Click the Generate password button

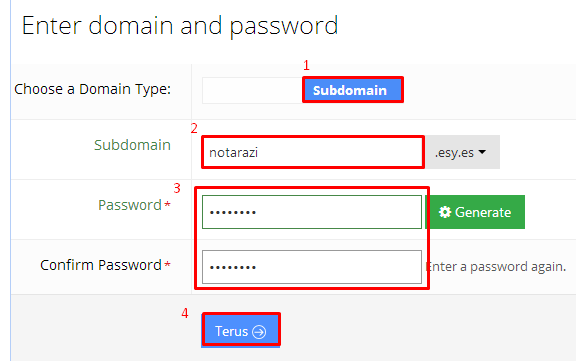click(475, 212)
